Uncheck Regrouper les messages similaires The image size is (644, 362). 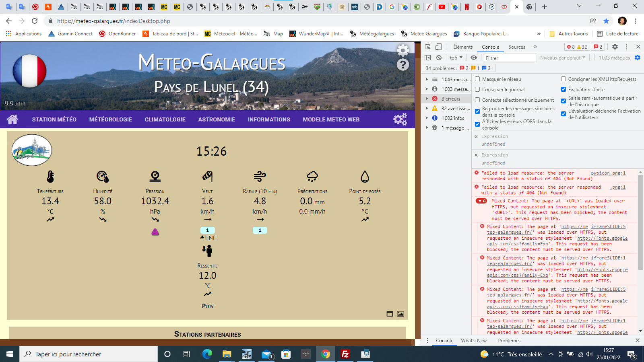pos(477,111)
